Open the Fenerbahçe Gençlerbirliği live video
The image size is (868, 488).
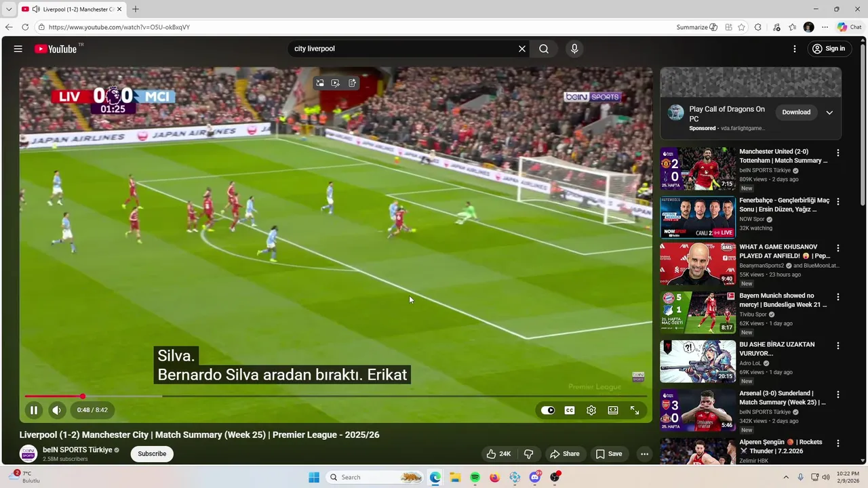tap(698, 218)
